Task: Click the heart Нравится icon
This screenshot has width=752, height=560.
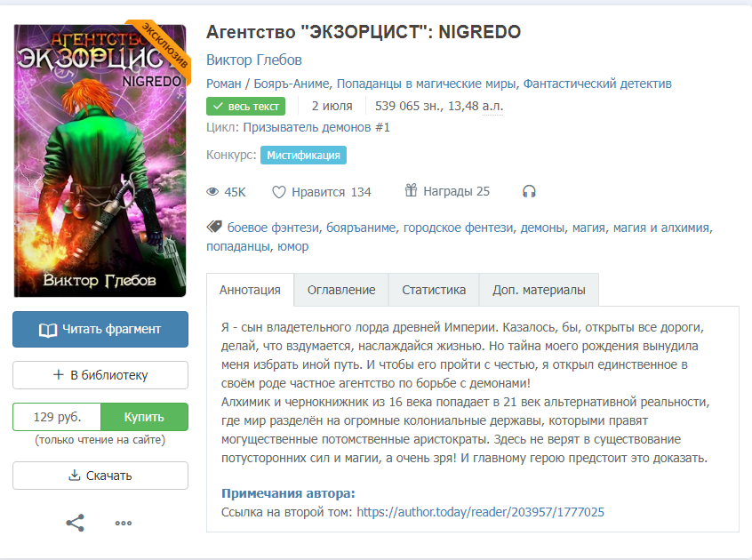Action: click(278, 192)
